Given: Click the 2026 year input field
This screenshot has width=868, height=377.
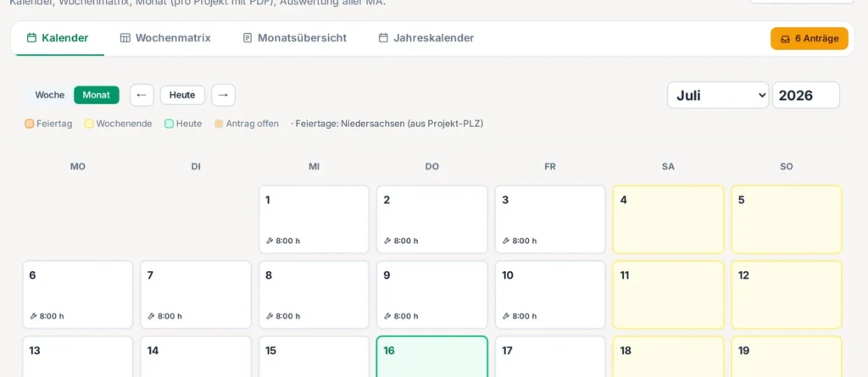Looking at the screenshot, I should tap(806, 95).
